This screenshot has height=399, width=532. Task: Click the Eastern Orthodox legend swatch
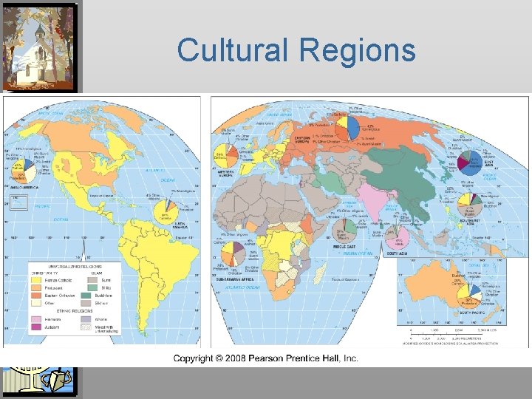point(36,296)
